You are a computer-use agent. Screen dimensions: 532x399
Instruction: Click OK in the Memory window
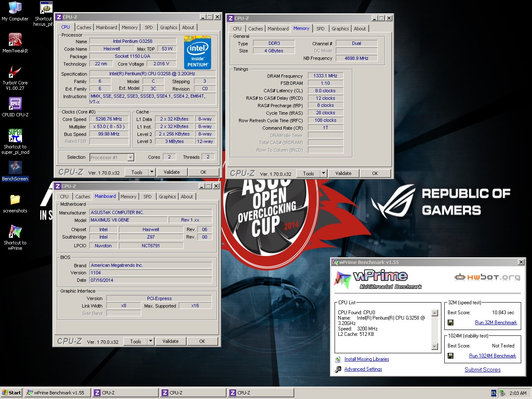(x=375, y=173)
